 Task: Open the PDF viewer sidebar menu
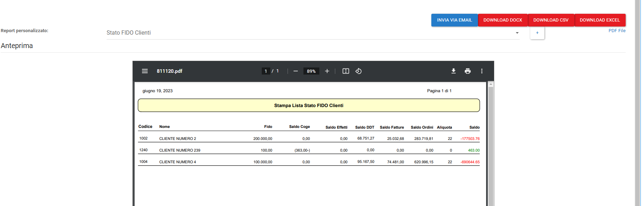(145, 71)
